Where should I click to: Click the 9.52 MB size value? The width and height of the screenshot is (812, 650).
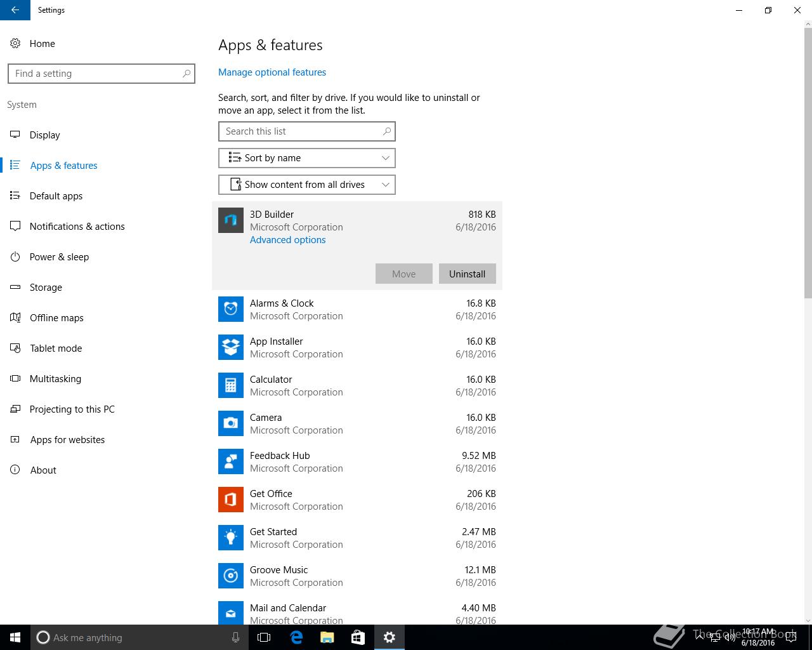pyautogui.click(x=479, y=456)
